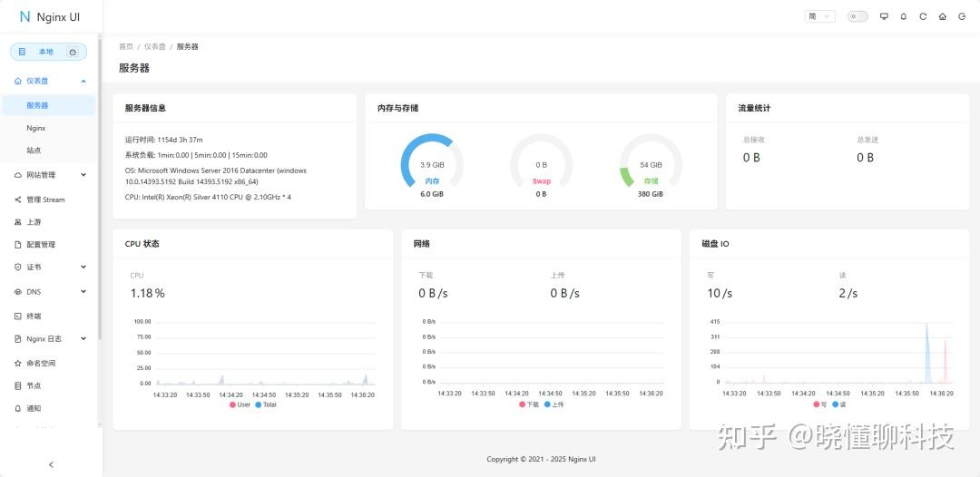Toggle 读 series in disk IO legend
This screenshot has width=980, height=477.
838,404
